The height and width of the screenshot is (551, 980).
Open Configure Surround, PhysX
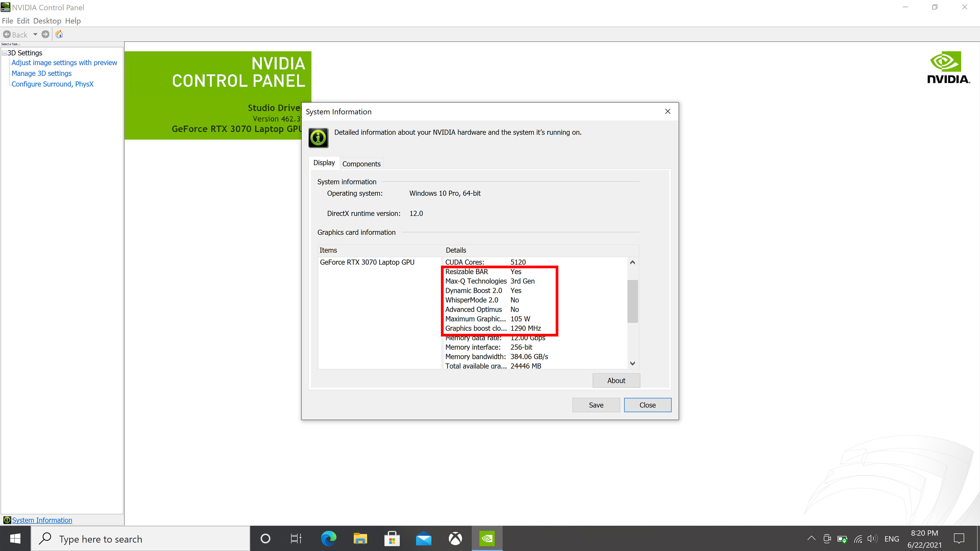tap(52, 84)
